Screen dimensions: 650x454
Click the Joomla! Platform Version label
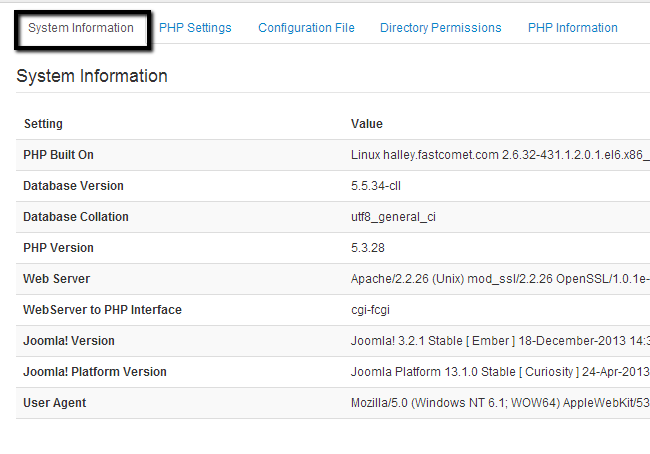coord(95,372)
